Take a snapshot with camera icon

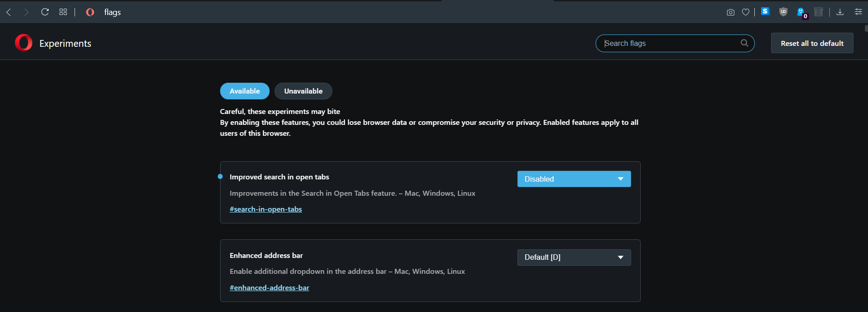[731, 12]
